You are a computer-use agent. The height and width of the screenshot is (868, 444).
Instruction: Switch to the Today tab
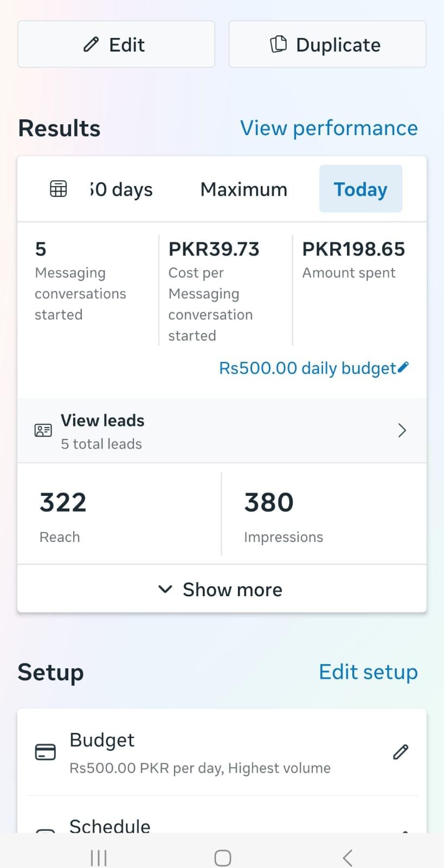pos(361,189)
